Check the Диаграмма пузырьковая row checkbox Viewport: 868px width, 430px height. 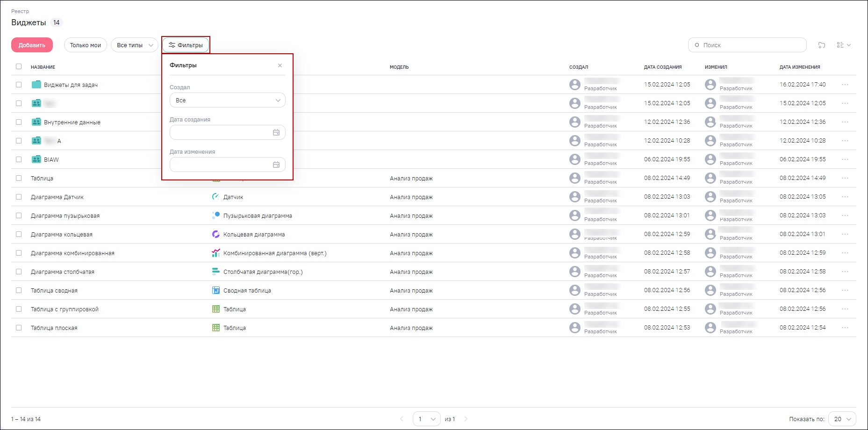[19, 215]
